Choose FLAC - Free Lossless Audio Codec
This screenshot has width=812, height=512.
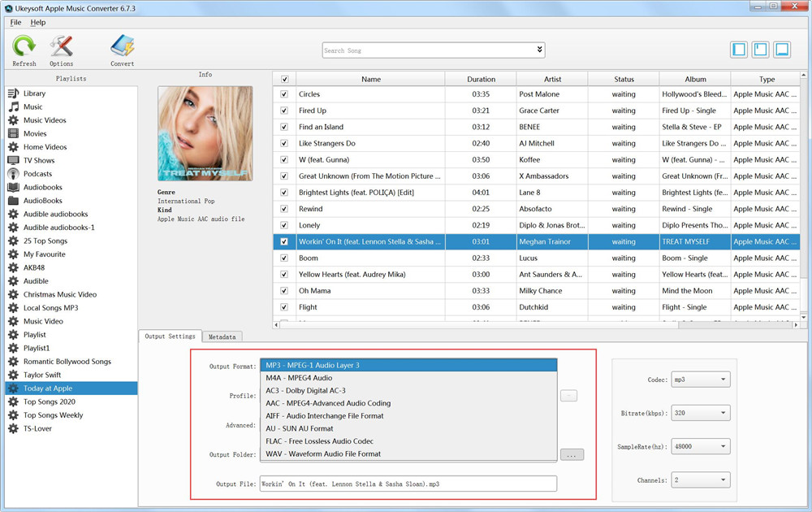tap(408, 441)
